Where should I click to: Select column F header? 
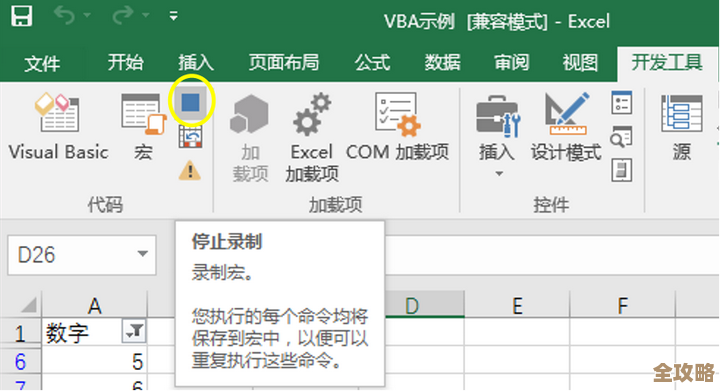(x=622, y=305)
